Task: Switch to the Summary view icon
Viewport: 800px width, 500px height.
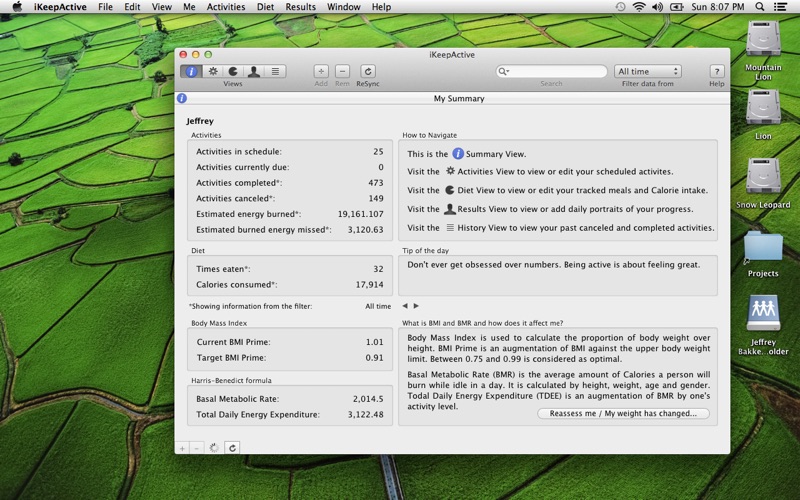Action: coord(190,71)
